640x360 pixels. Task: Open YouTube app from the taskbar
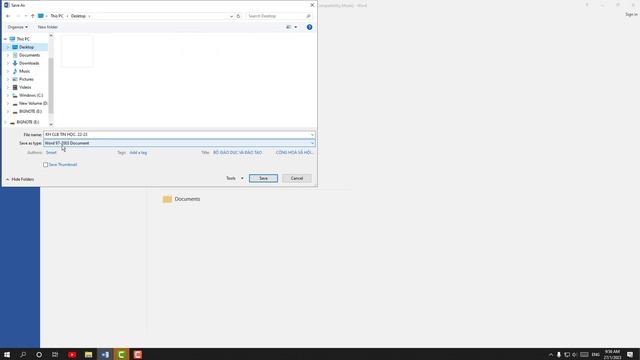[x=72, y=354]
